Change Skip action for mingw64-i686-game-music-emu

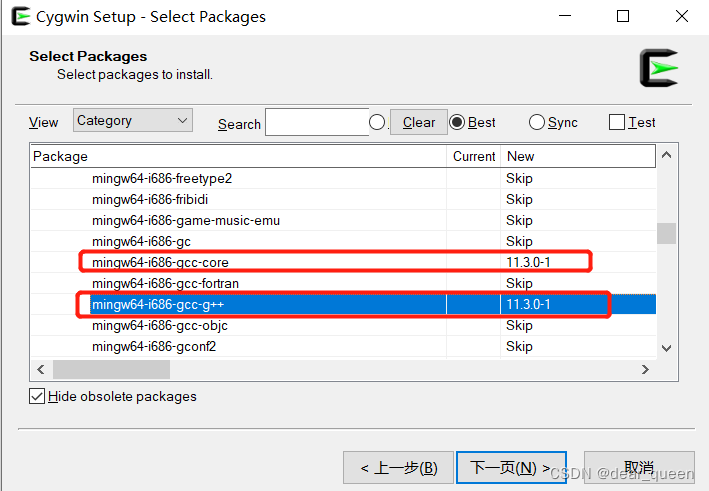coord(519,221)
